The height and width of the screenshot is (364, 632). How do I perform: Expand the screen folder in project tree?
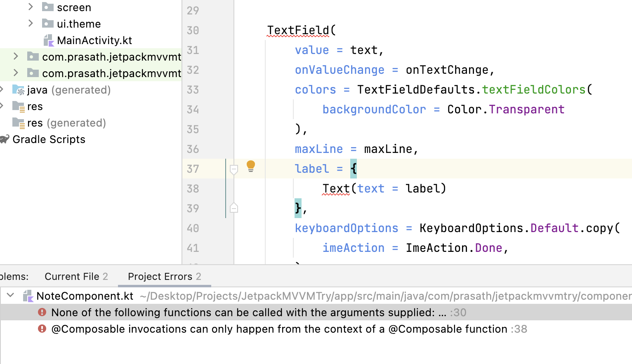[x=31, y=7]
